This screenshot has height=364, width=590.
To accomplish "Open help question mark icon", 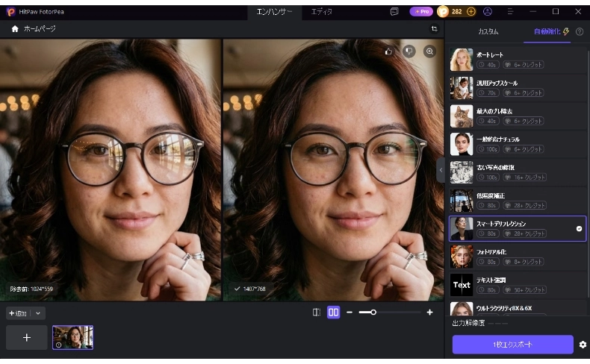I will point(580,31).
